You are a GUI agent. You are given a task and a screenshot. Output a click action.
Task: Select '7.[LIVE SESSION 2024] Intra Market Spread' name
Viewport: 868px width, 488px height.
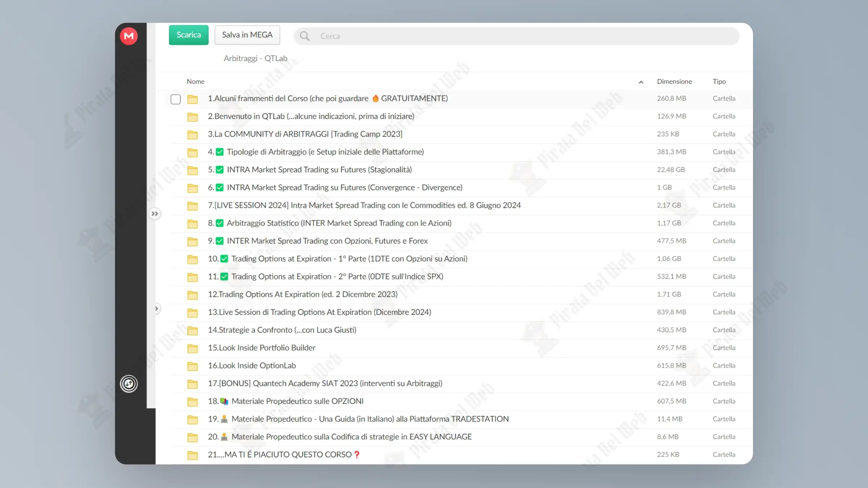click(x=364, y=205)
